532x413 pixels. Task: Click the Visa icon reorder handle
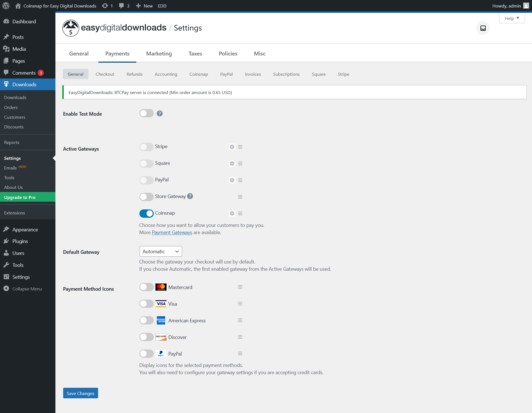click(x=240, y=303)
